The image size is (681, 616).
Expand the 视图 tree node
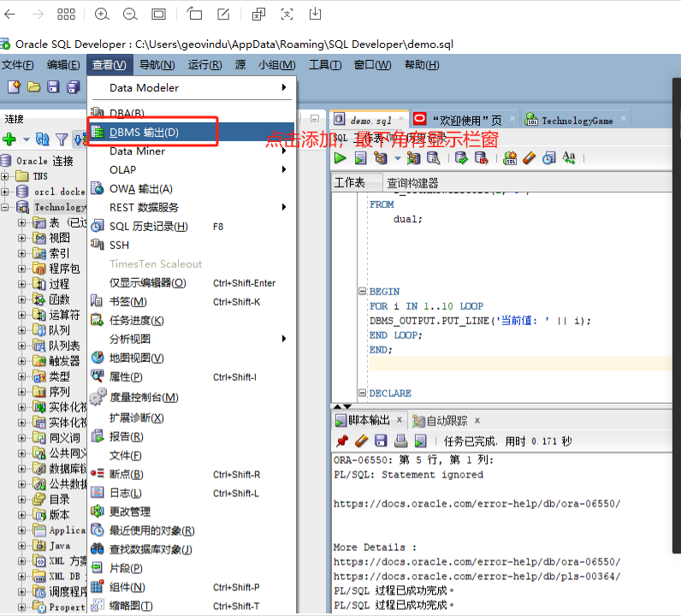click(21, 238)
